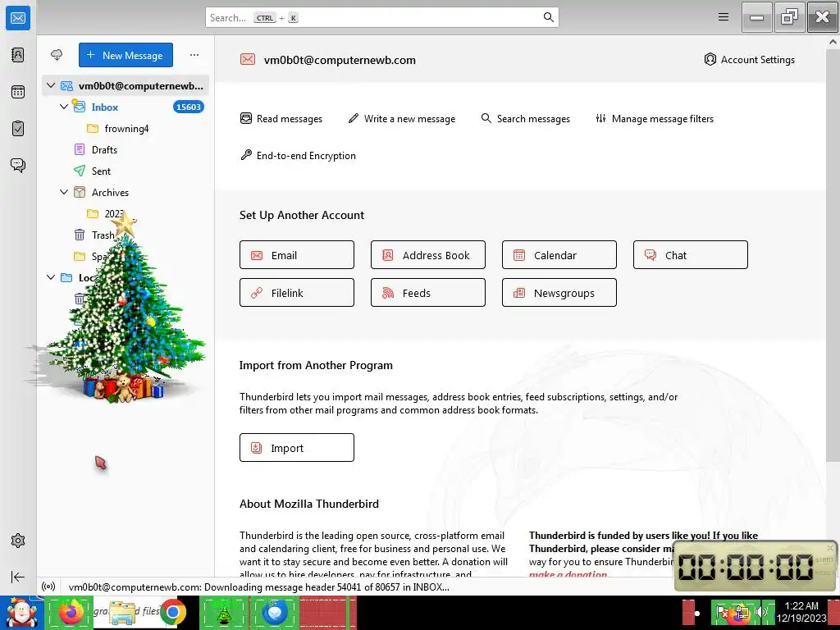Click the Inbox unread count badge 15603
The width and height of the screenshot is (840, 630).
[189, 107]
